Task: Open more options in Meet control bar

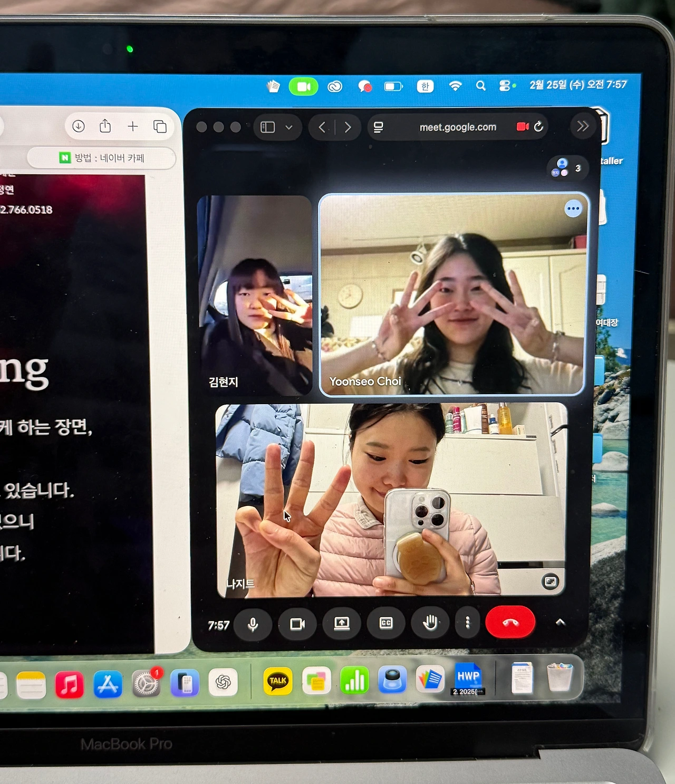Action: click(x=467, y=623)
